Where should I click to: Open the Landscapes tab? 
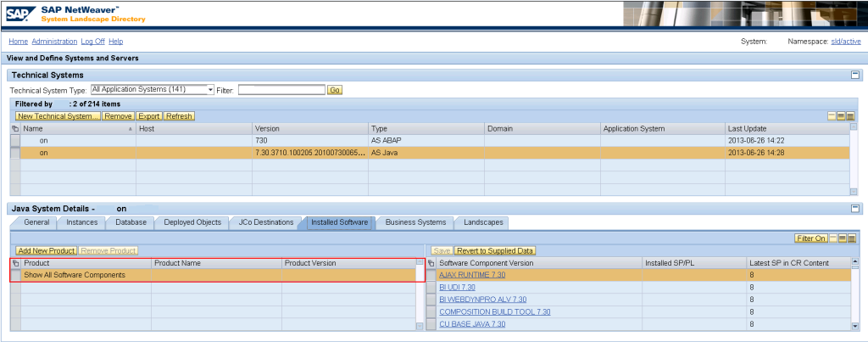[x=483, y=222]
